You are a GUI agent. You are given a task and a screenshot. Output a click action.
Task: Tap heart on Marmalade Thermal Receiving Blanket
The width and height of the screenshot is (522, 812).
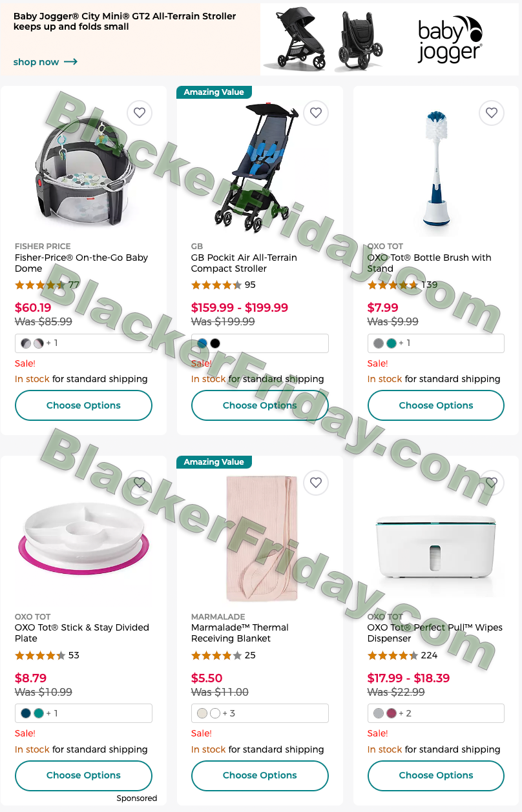(316, 483)
